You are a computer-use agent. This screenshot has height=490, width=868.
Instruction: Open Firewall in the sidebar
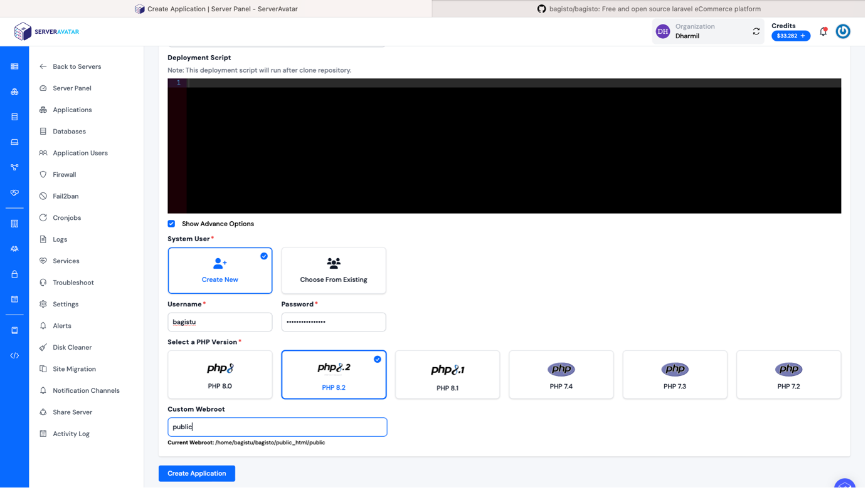coord(65,175)
